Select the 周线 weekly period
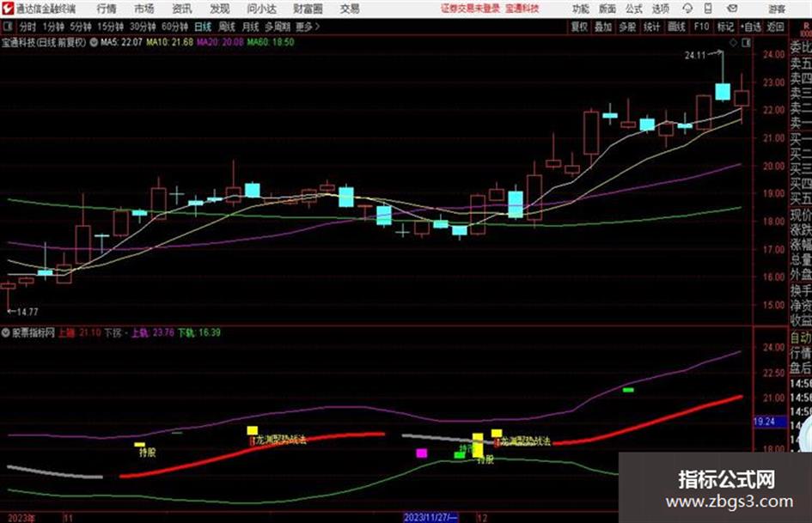This screenshot has width=812, height=523. point(227,27)
